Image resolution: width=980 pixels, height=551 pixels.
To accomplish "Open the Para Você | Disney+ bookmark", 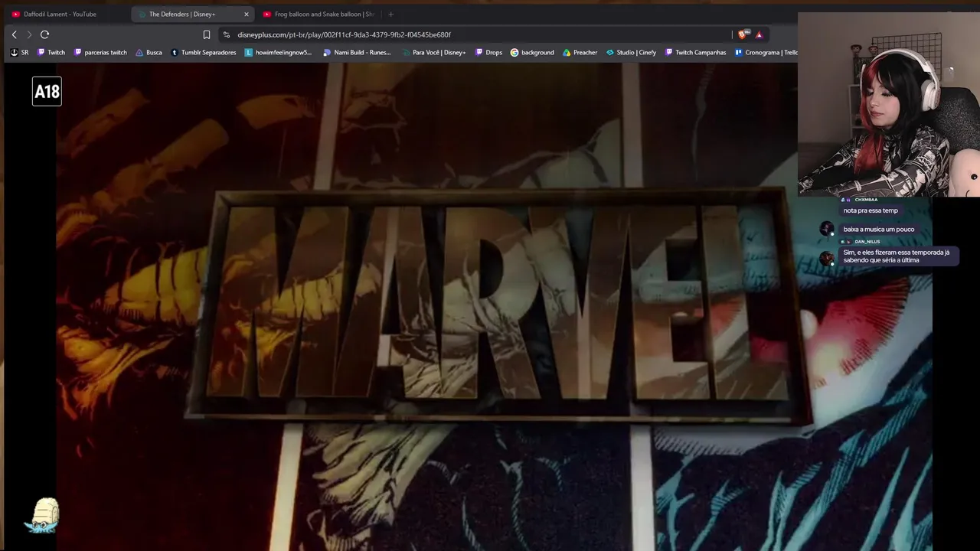I will (434, 52).
